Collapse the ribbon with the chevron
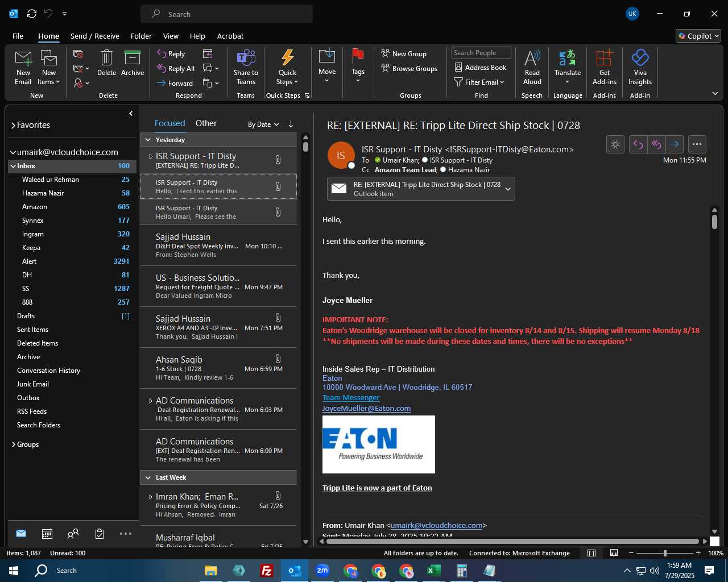Screen dimensions: 728x582 click(x=715, y=93)
